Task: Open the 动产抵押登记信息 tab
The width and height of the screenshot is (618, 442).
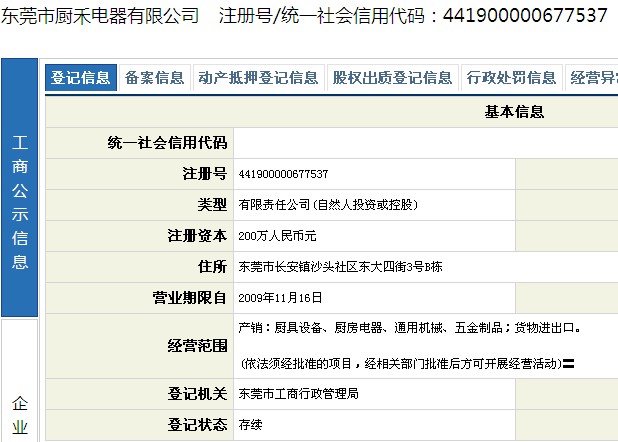Action: tap(258, 78)
